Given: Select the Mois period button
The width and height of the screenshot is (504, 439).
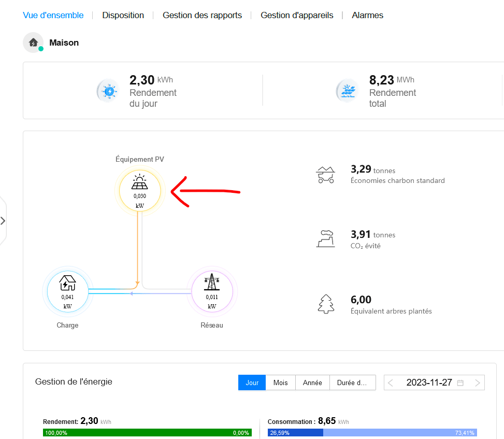Looking at the screenshot, I should click(280, 383).
